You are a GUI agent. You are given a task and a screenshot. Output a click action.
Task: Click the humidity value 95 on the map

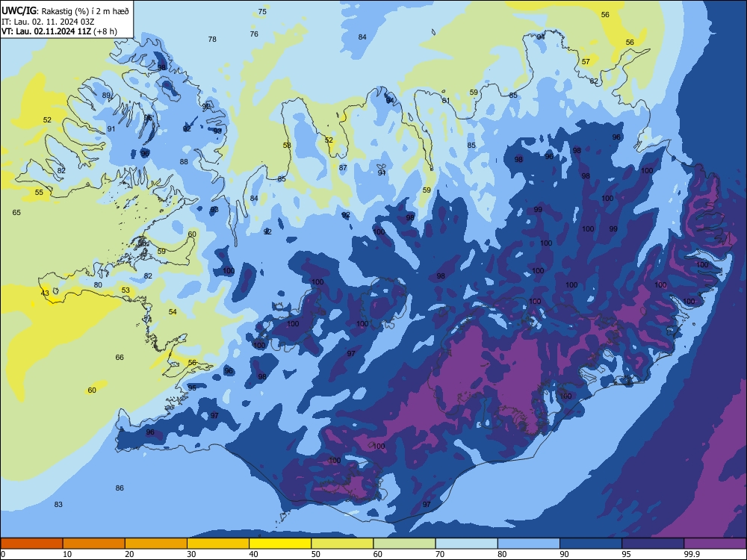[192, 388]
